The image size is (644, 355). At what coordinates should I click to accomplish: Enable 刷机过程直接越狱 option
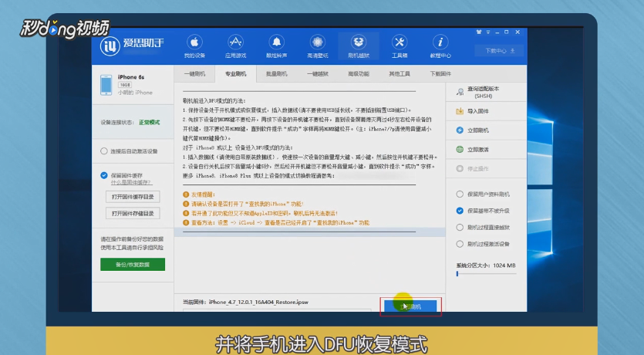click(460, 227)
